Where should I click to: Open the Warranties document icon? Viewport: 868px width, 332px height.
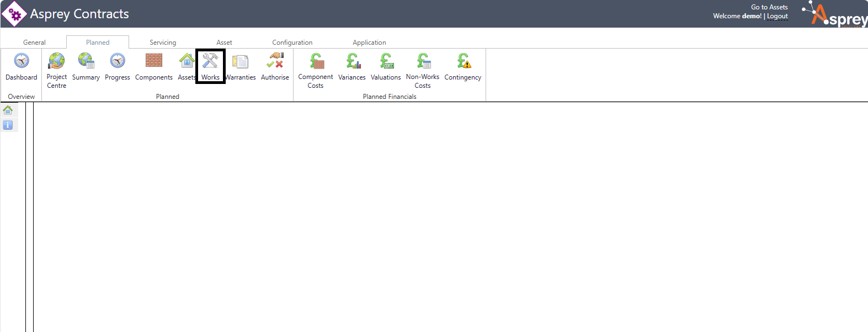click(x=241, y=62)
